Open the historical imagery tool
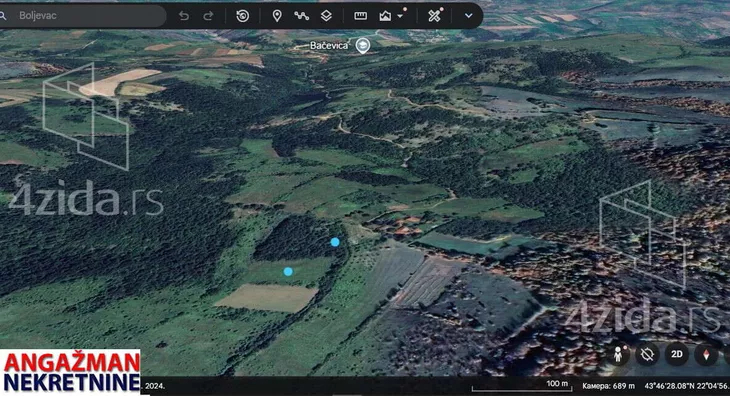The width and height of the screenshot is (730, 396). click(x=243, y=16)
